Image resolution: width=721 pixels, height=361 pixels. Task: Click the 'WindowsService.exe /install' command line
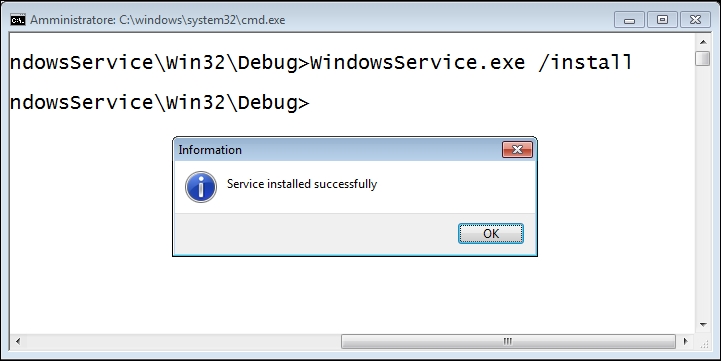(x=471, y=63)
